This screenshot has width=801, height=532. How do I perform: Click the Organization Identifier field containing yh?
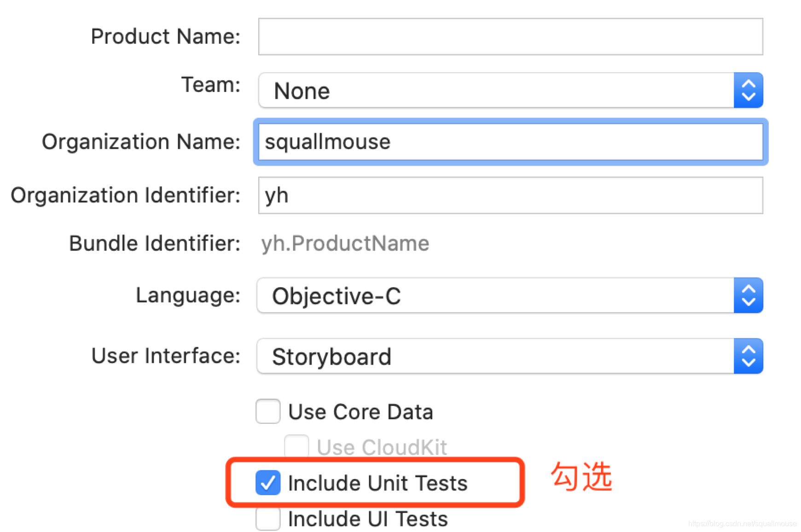click(510, 196)
